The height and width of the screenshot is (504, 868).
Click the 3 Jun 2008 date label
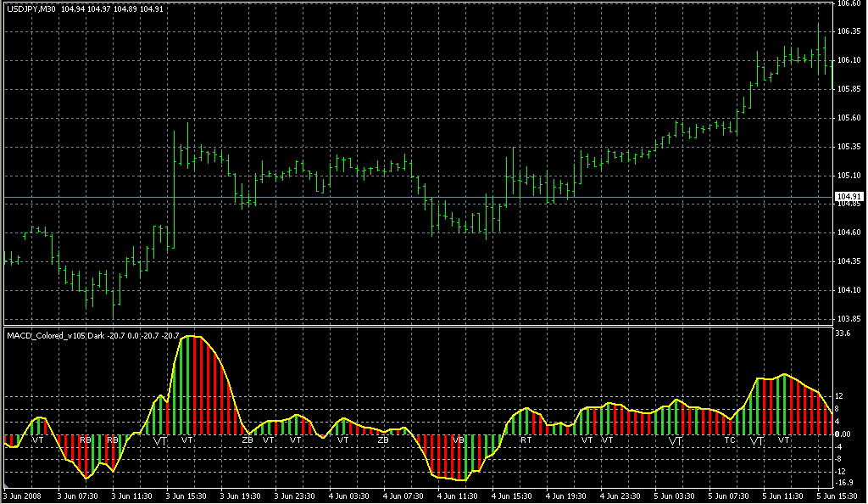(22, 496)
